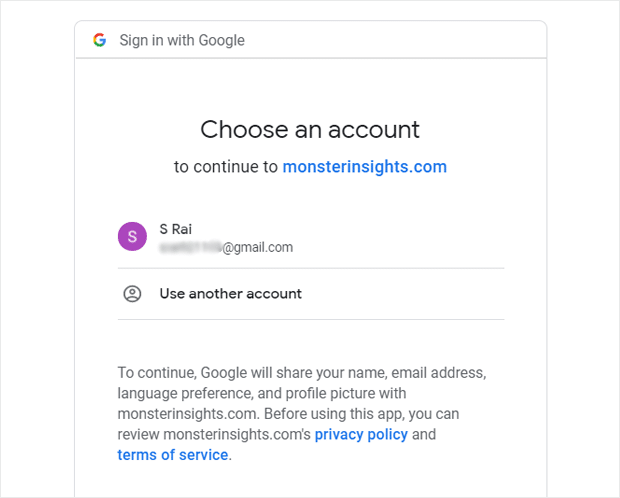
Task: Open the monsterinsights.com link in the subtitle
Action: [x=364, y=167]
